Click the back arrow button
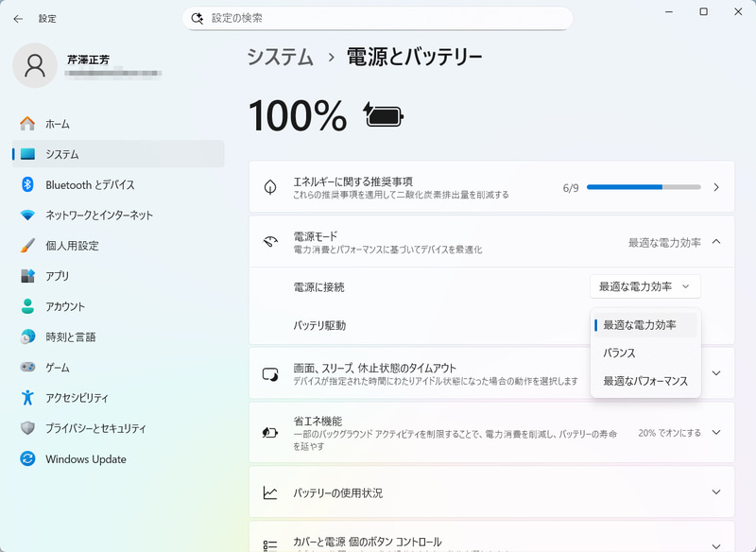The width and height of the screenshot is (756, 552). 18,18
